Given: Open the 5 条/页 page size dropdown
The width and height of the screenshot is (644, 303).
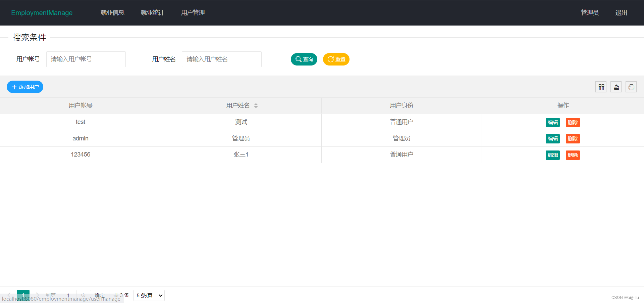Looking at the screenshot, I should [149, 295].
